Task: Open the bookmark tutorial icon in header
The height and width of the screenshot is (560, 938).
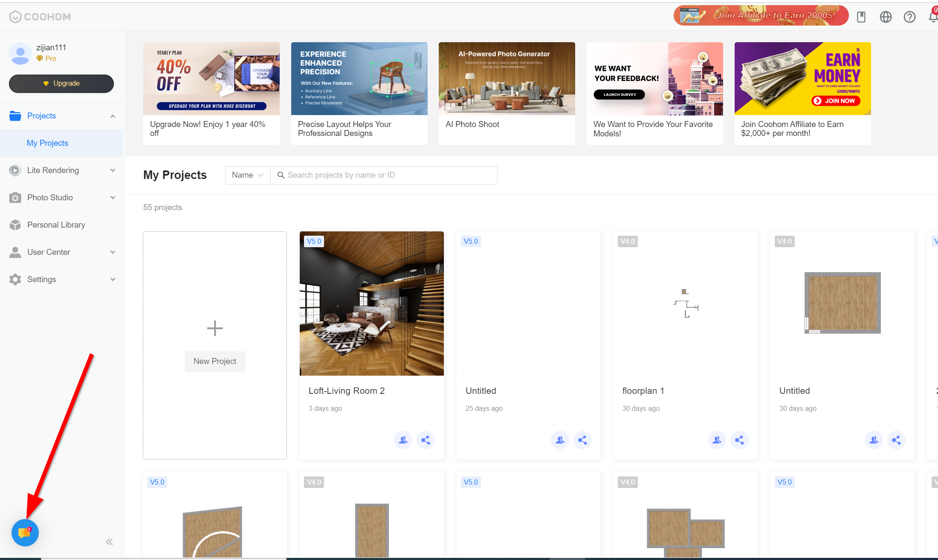Action: pos(861,17)
